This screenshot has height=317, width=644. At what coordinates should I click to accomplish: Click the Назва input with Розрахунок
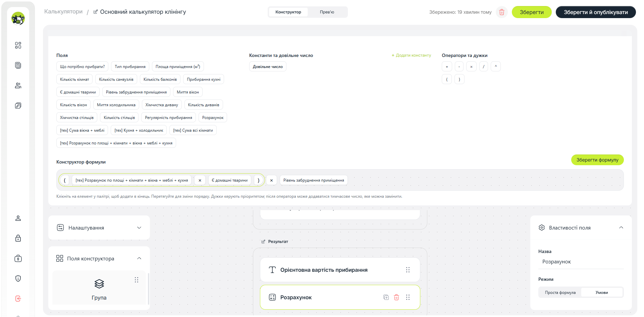coord(581,262)
